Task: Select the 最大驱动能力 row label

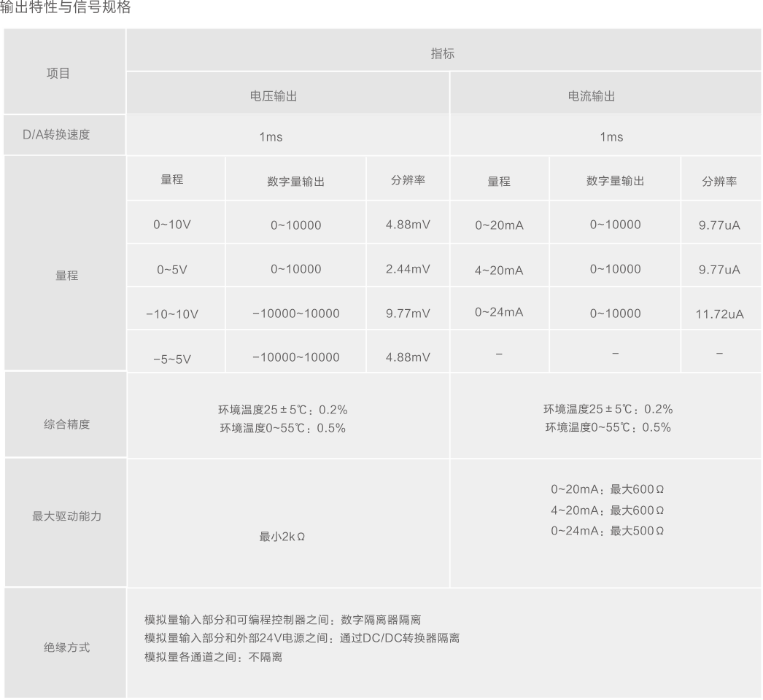Action: [x=66, y=516]
